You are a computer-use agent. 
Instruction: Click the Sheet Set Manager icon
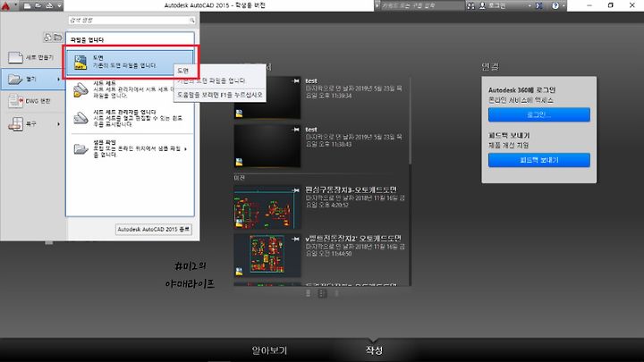[80, 118]
